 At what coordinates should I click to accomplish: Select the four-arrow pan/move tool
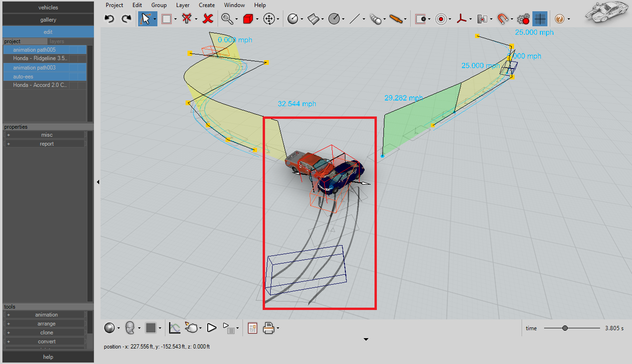(269, 19)
